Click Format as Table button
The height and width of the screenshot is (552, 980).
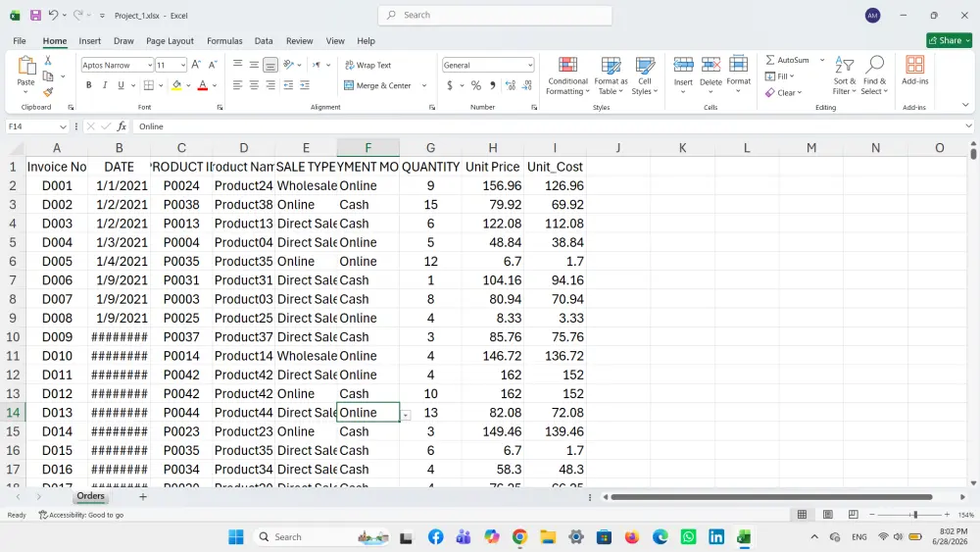pos(611,75)
